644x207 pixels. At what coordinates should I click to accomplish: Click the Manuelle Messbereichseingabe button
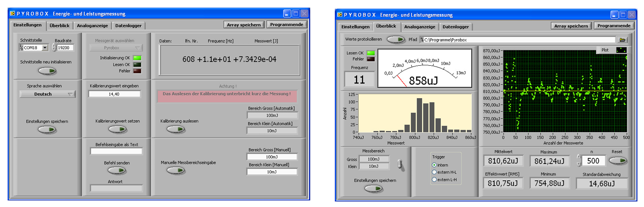pyautogui.click(x=176, y=171)
